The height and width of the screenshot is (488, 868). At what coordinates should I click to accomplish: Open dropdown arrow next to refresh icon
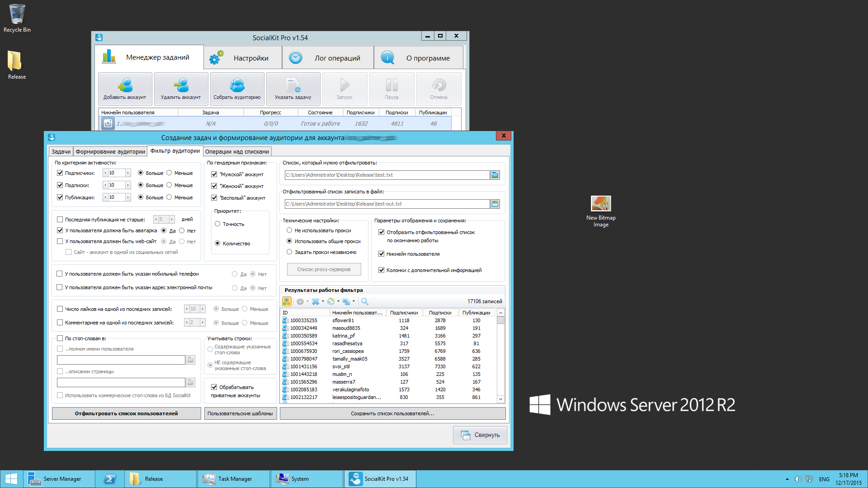[338, 301]
